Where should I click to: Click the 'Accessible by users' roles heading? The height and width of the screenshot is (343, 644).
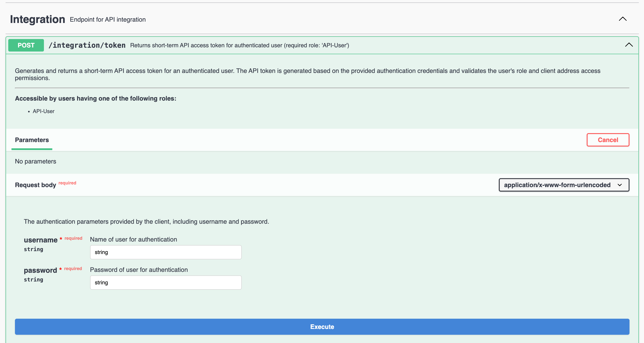coord(95,99)
